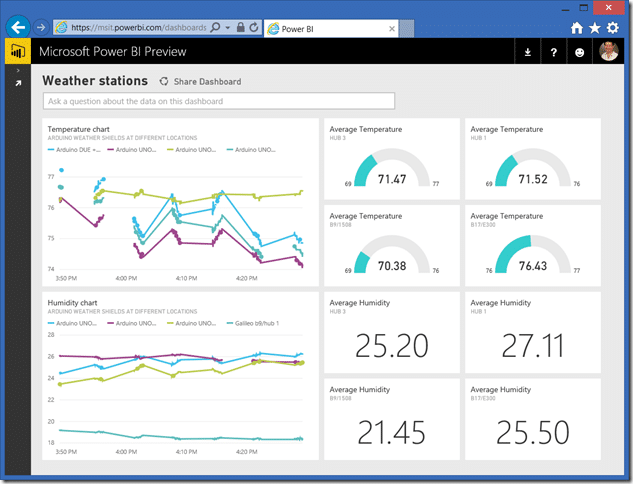This screenshot has width=633, height=484.
Task: Click Average Temperature B9/1508 tile title
Action: coord(366,216)
